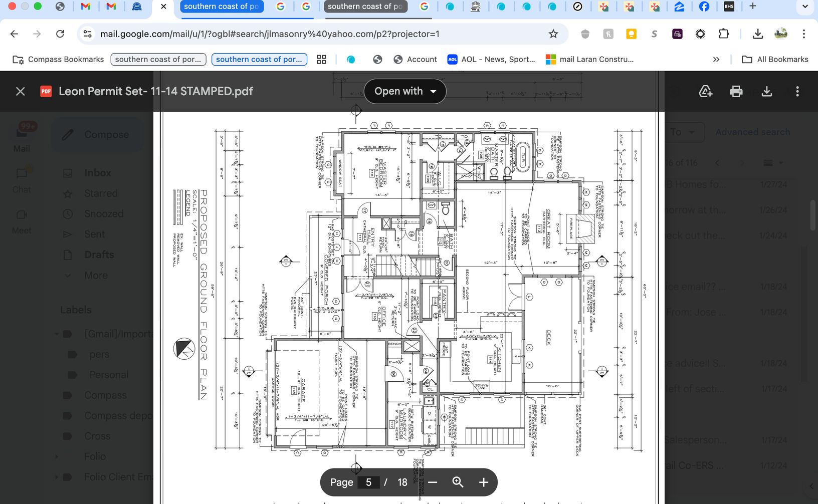Expand hidden bookmarks chevron
The width and height of the screenshot is (818, 504).
point(716,59)
